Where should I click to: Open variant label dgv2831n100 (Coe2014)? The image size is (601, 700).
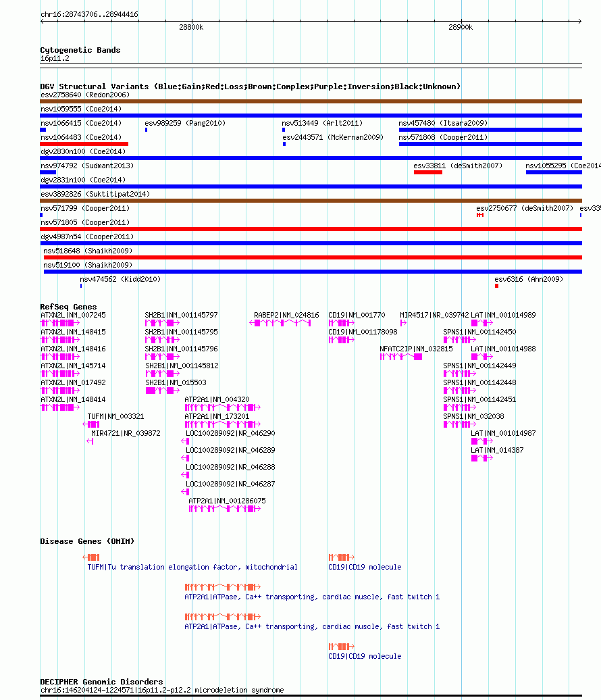pos(83,180)
